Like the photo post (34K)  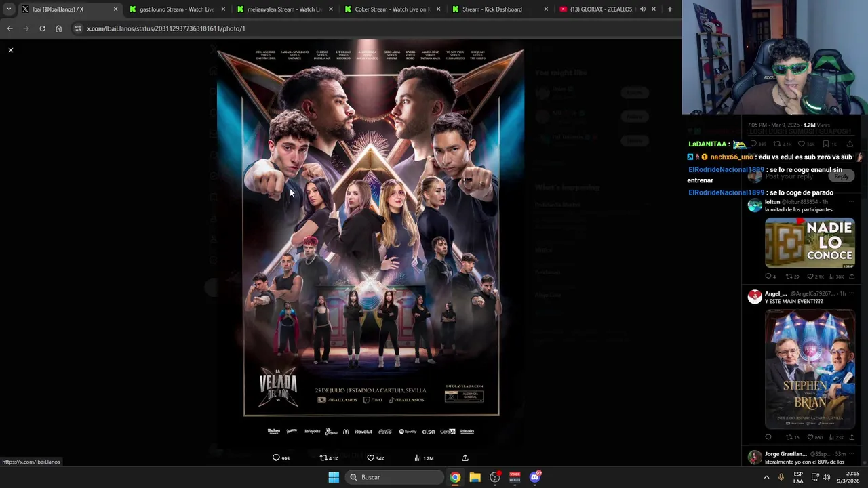(x=375, y=458)
